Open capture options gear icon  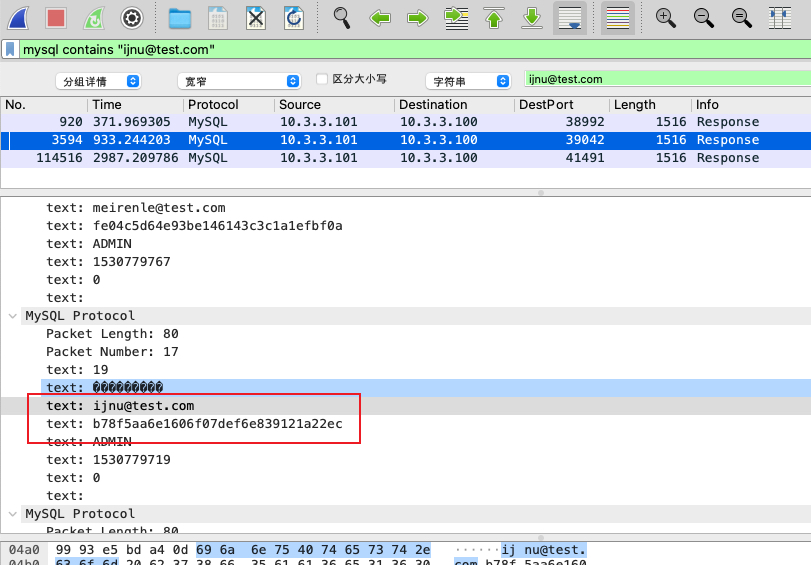131,17
